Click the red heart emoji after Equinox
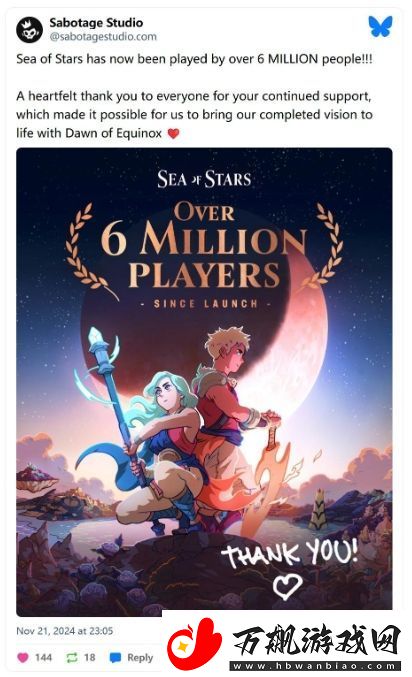 [173, 133]
